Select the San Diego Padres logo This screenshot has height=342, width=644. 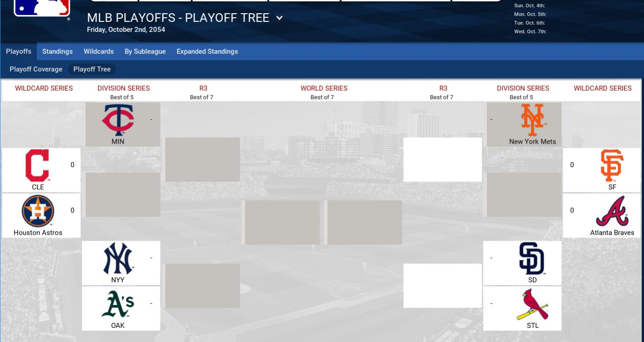[x=532, y=259]
